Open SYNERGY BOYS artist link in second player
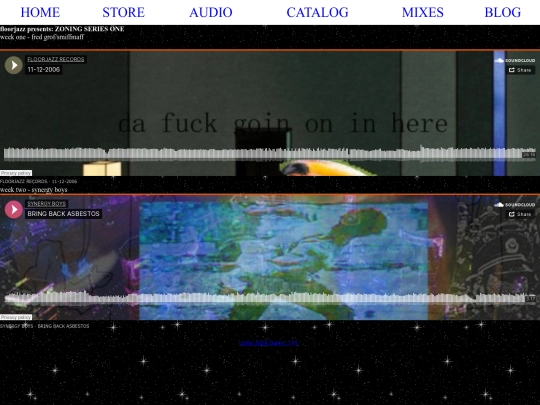The image size is (540, 405). (46, 204)
